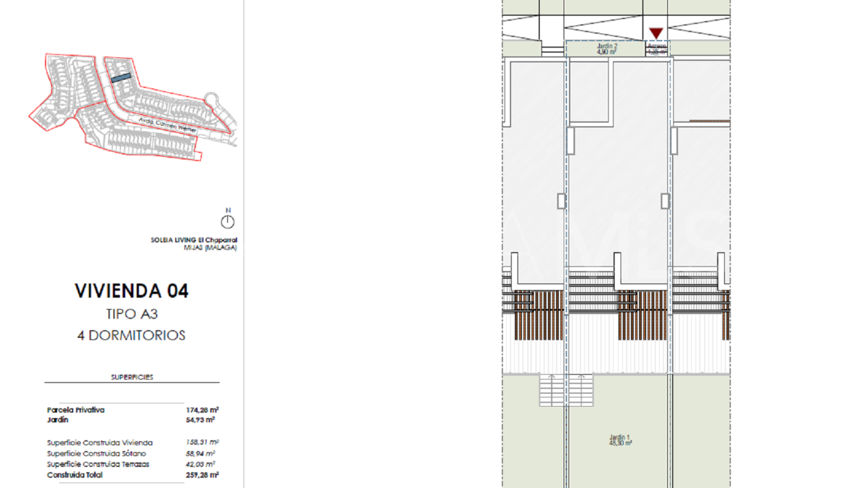Image resolution: width=868 pixels, height=488 pixels.
Task: Click SOLEIA LIVING El Chaparral project name
Action: click(194, 240)
